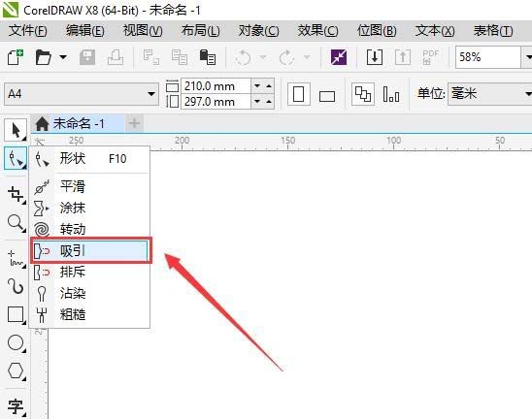Screen dimensions: 532x419
Task: Click the Publish to PDF icon
Action: (431, 57)
